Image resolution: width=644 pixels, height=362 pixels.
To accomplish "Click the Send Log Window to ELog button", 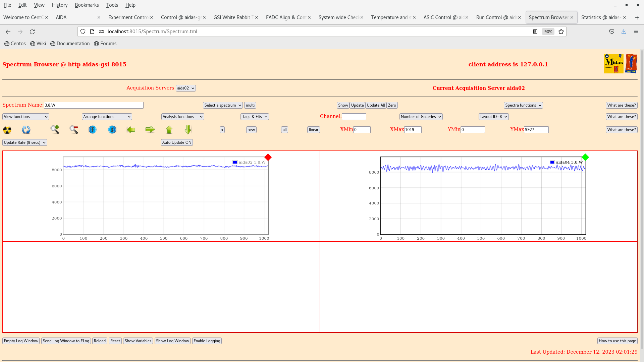I will [x=66, y=341].
